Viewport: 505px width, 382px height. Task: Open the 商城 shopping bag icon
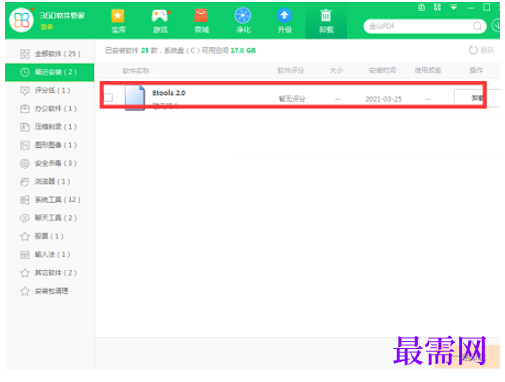pyautogui.click(x=201, y=16)
